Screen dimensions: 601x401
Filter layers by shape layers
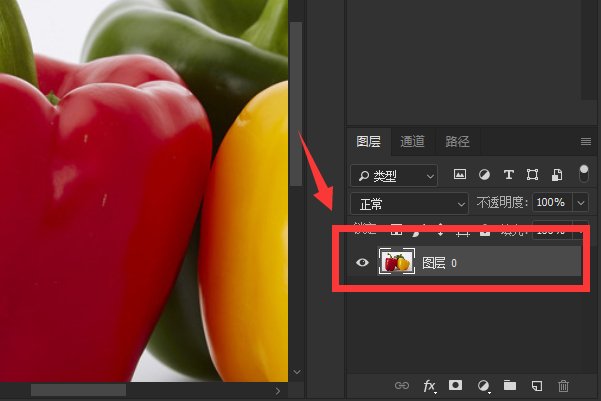tap(532, 175)
